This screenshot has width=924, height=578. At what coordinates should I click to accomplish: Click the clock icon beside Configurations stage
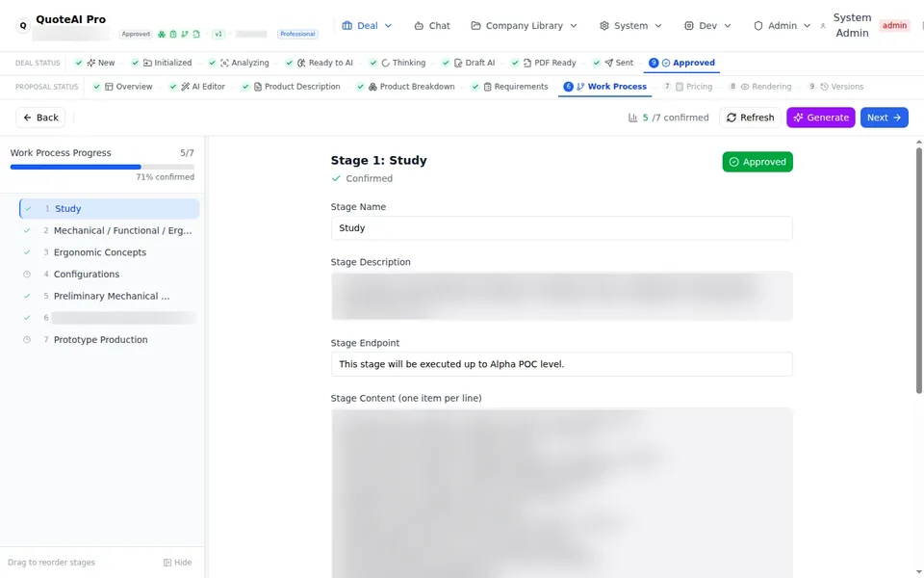(x=27, y=275)
